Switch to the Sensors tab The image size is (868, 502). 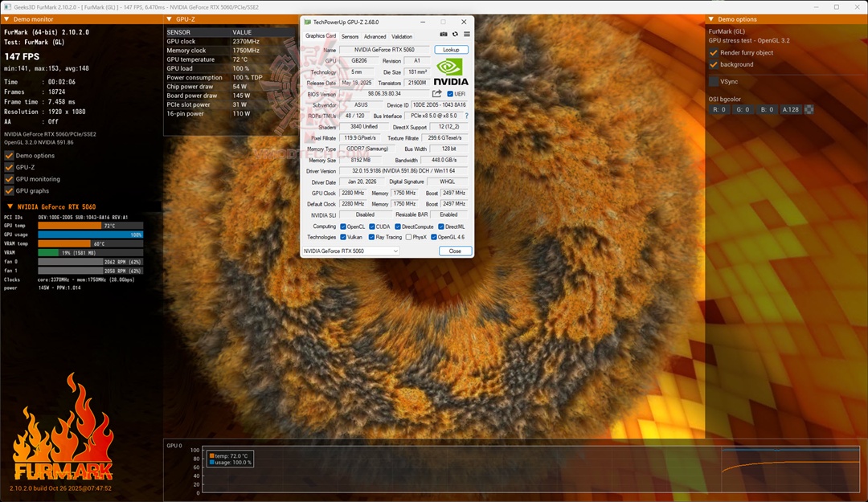(x=350, y=36)
